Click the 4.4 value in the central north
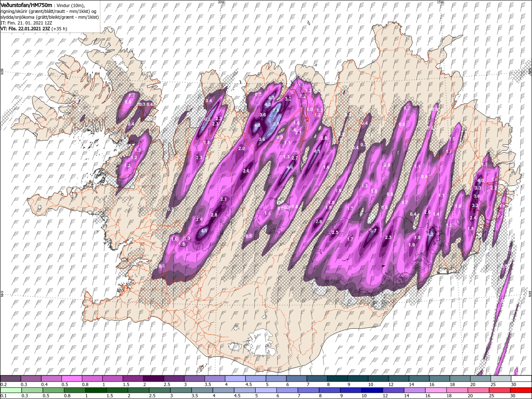Screen dimensions: 532x399 pyautogui.click(x=290, y=167)
